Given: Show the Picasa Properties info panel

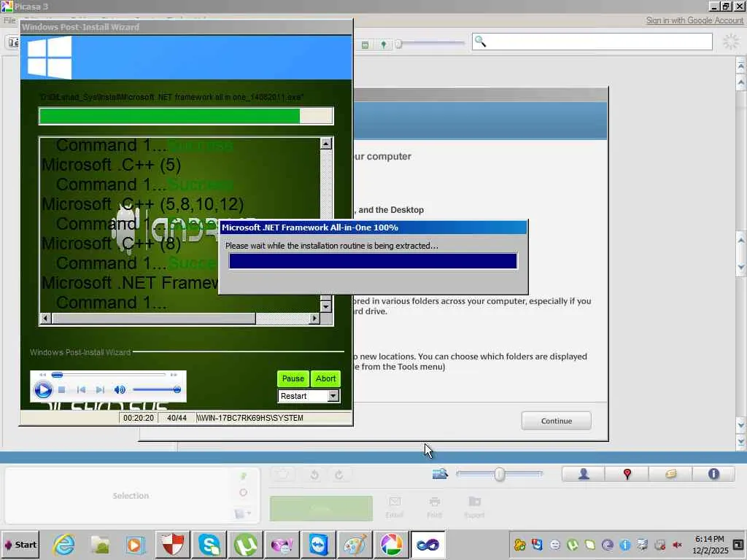Looking at the screenshot, I should [713, 474].
